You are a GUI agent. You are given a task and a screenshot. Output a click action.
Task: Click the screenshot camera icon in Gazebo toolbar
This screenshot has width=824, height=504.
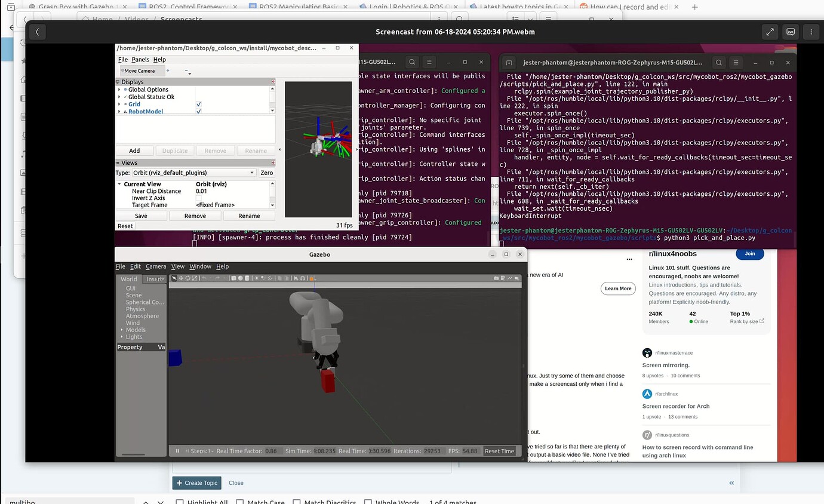click(496, 278)
